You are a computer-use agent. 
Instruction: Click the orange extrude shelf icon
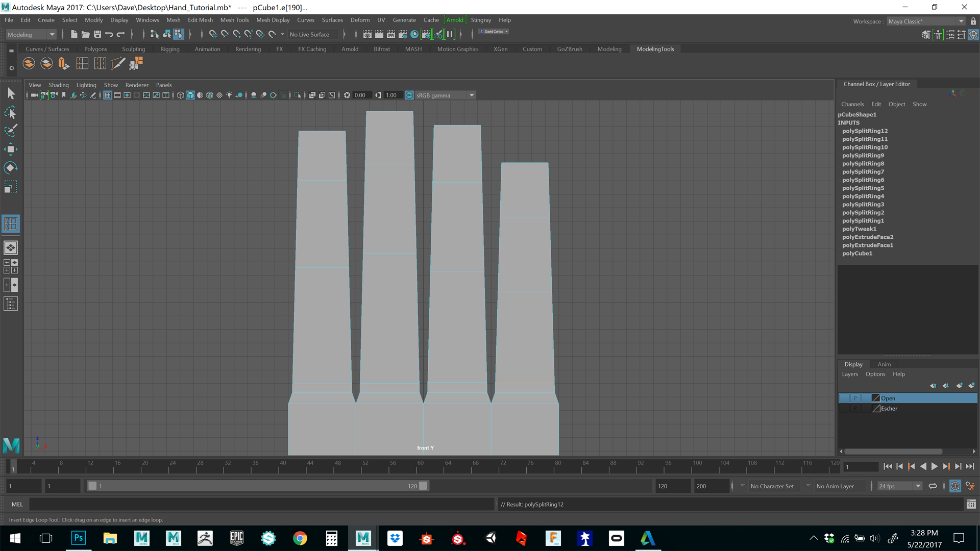point(64,63)
